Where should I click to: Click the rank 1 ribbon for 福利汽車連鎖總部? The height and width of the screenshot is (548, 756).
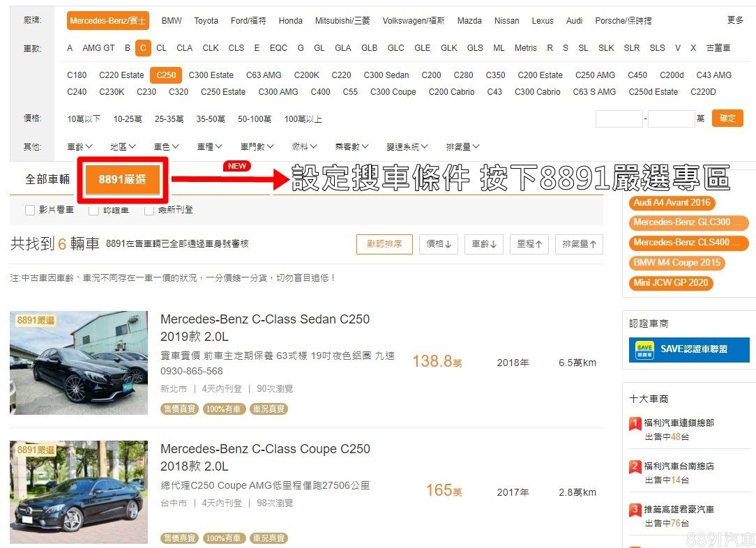[635, 423]
